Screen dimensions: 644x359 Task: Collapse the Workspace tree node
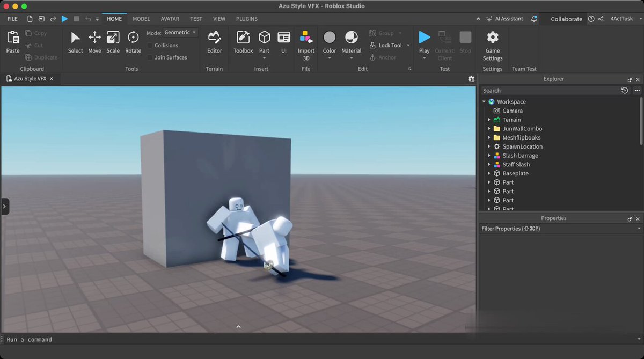click(x=484, y=102)
